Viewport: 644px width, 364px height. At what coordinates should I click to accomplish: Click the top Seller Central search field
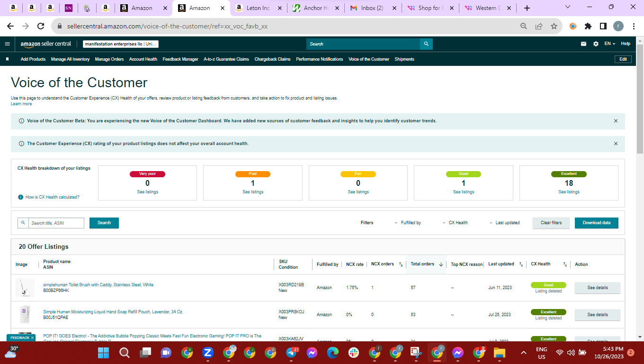363,44
